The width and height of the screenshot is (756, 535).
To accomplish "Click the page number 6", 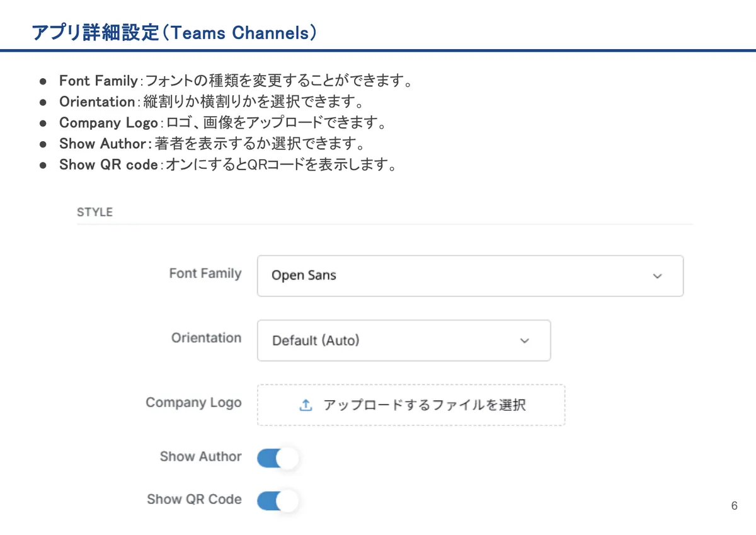I will point(734,506).
